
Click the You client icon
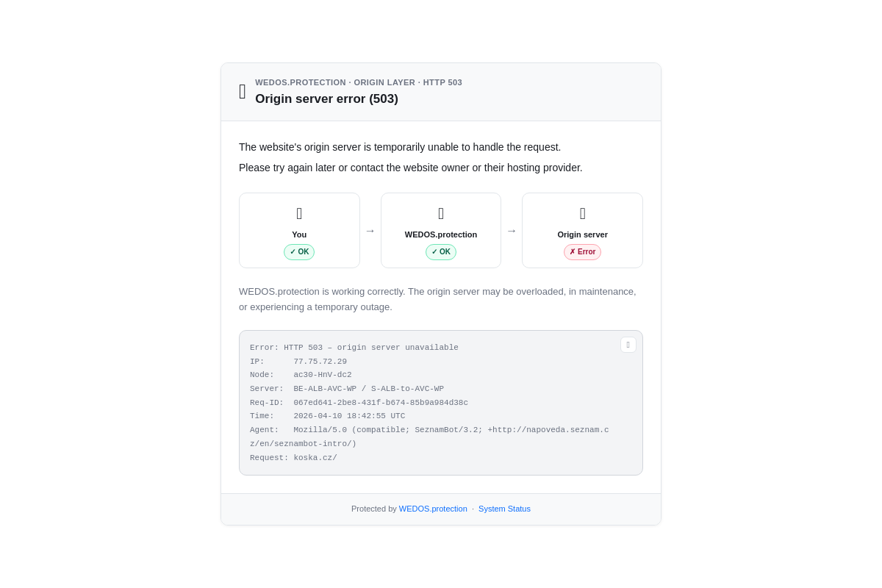299,214
